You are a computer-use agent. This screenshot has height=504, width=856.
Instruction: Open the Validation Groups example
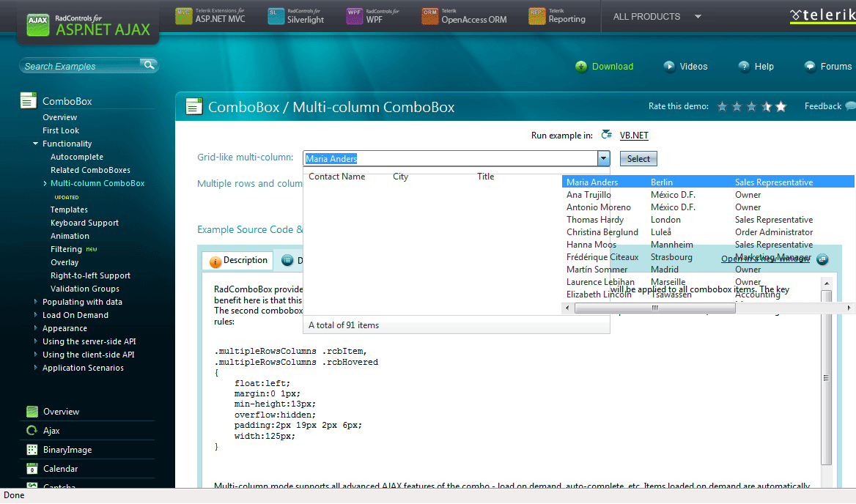84,289
